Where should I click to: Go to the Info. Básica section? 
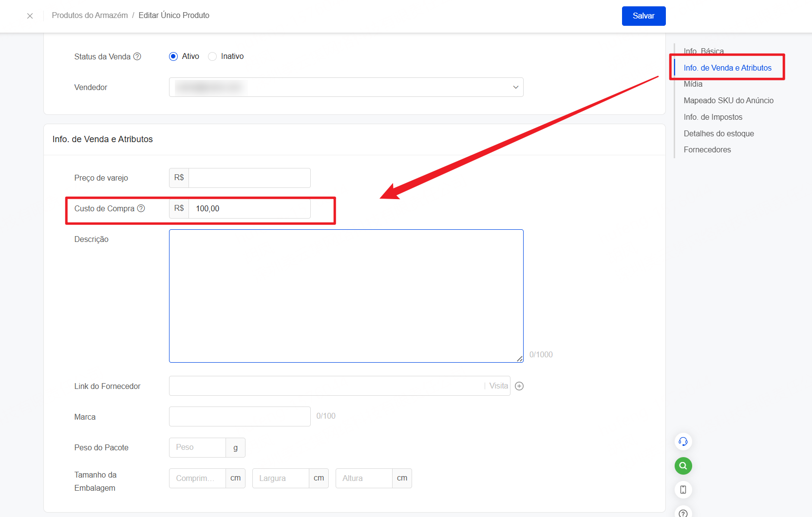(703, 51)
